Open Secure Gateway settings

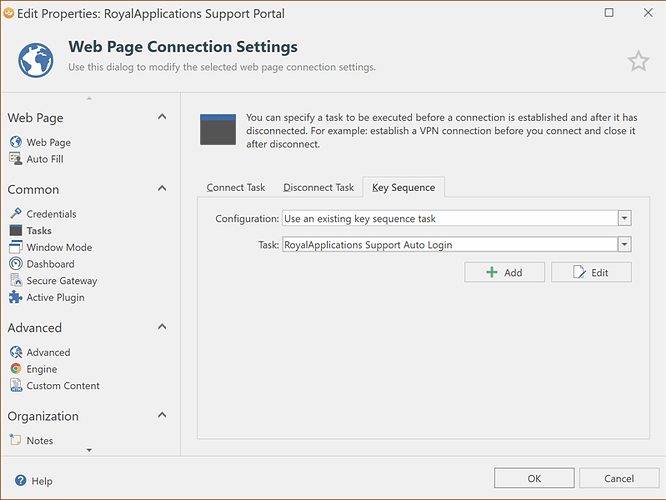62,281
